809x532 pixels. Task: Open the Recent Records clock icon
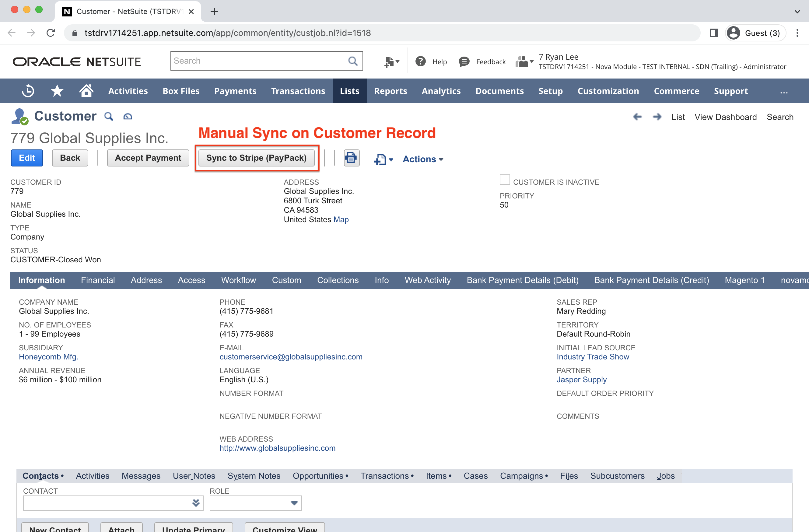(28, 91)
